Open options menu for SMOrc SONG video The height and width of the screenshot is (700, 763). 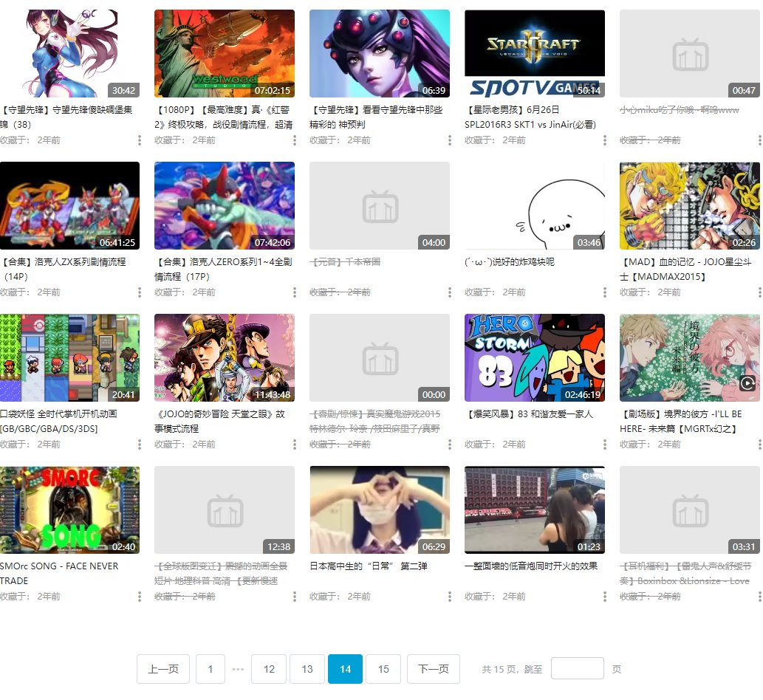point(140,597)
